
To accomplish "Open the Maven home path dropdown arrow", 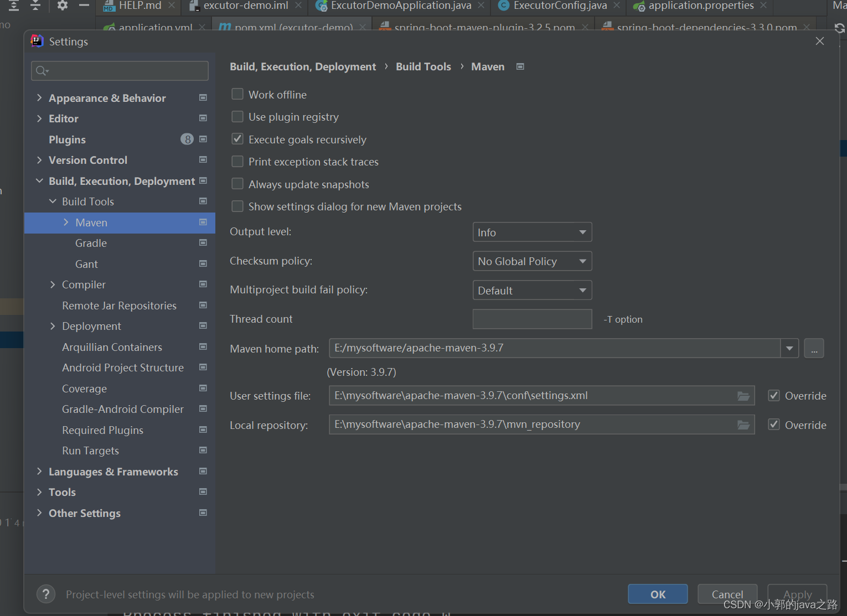I will tap(789, 348).
